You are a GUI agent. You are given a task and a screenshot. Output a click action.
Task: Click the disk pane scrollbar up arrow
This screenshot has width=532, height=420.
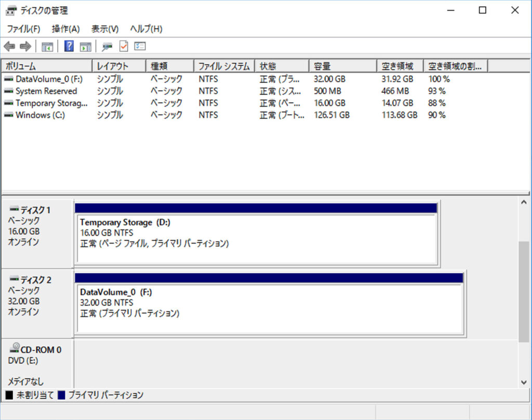tap(524, 202)
